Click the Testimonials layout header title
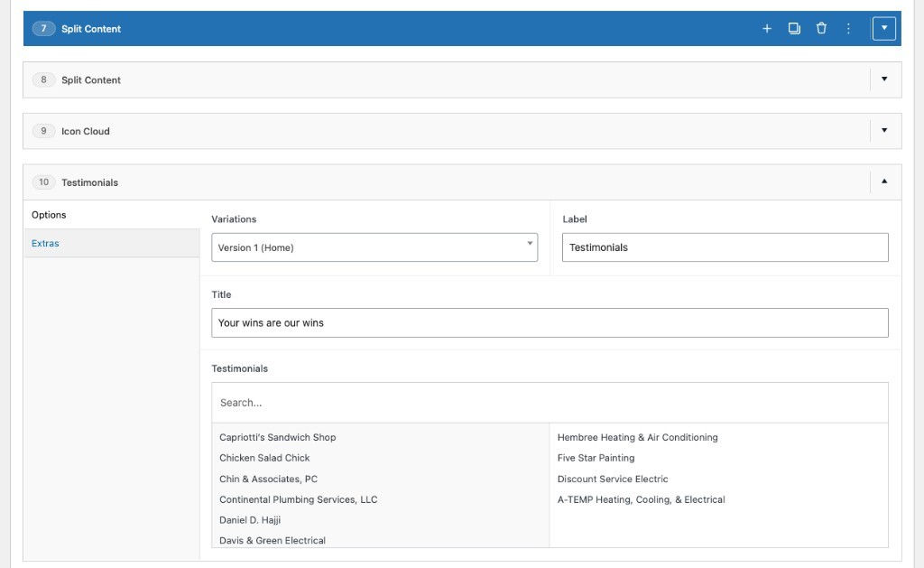 [x=89, y=182]
